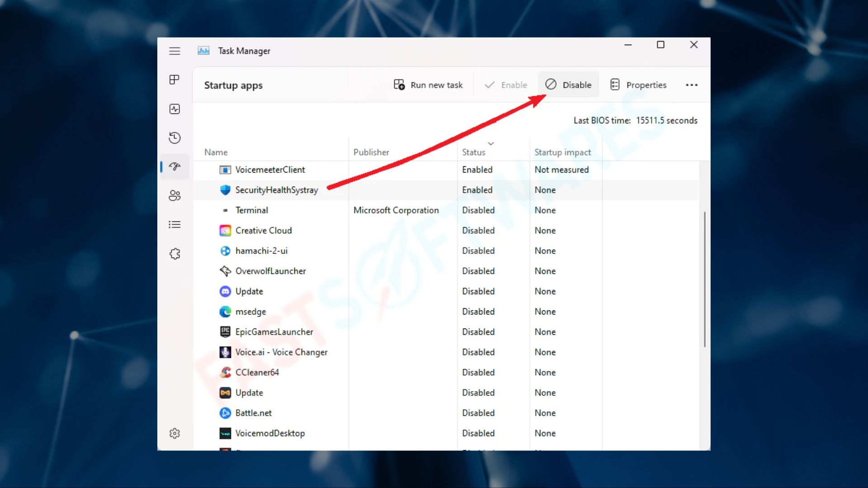868x488 pixels.
Task: Sort by the Publisher column header
Action: point(371,152)
